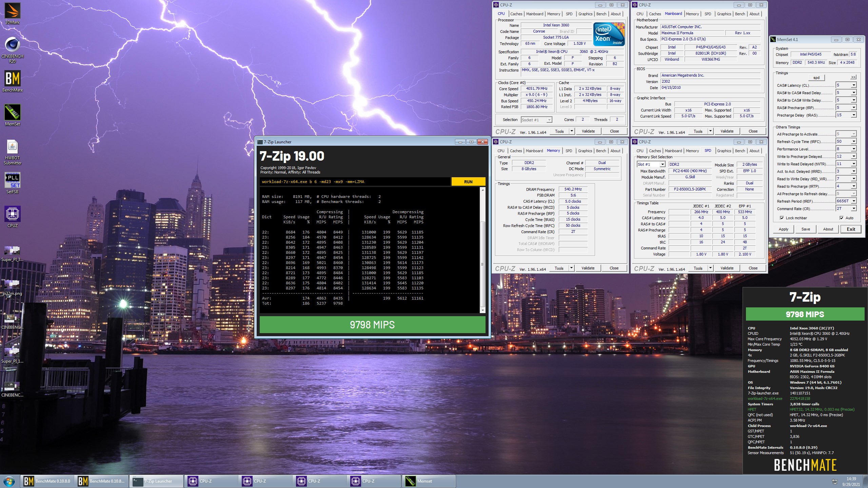Switch to BenchMate 0.10.8.0 taskbar item
This screenshot has width=868, height=488.
47,481
